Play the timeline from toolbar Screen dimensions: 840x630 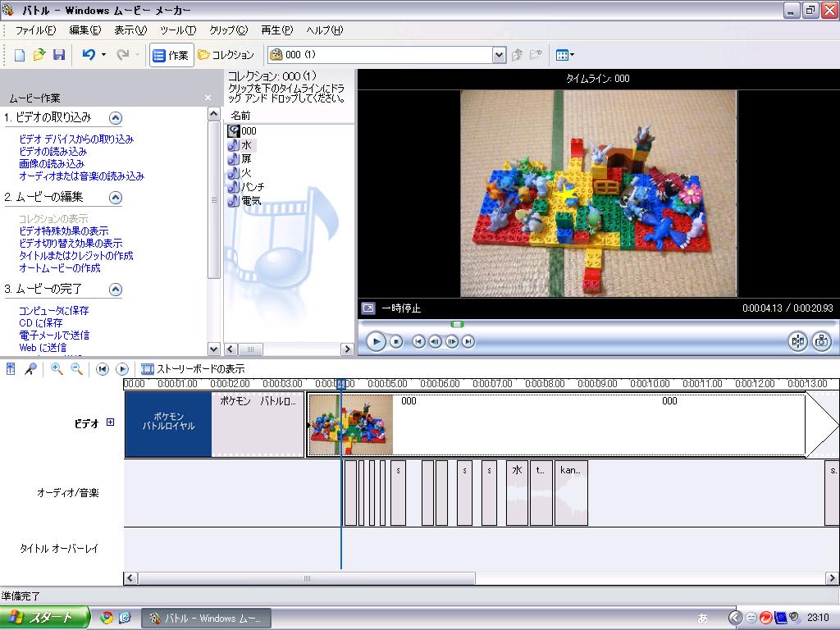122,369
